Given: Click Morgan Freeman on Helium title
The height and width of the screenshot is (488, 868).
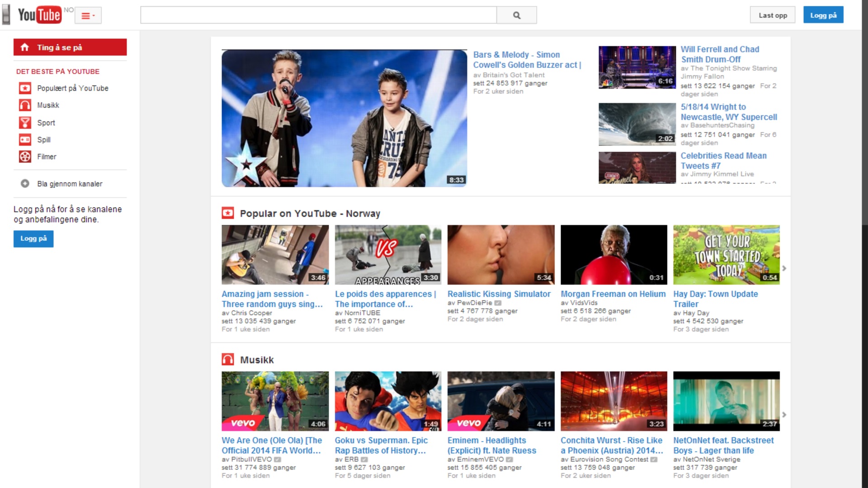Looking at the screenshot, I should point(613,294).
